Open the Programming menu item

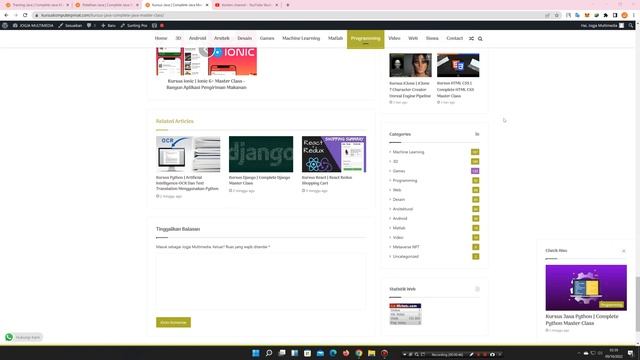tap(365, 39)
